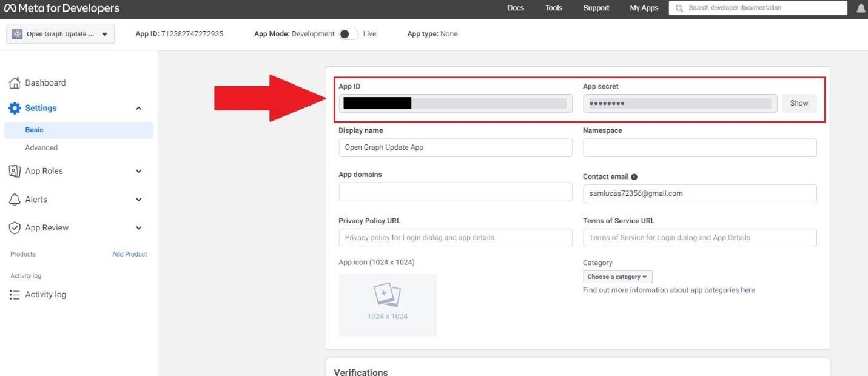Click the Activity log list icon
The height and width of the screenshot is (376, 868).
[15, 295]
